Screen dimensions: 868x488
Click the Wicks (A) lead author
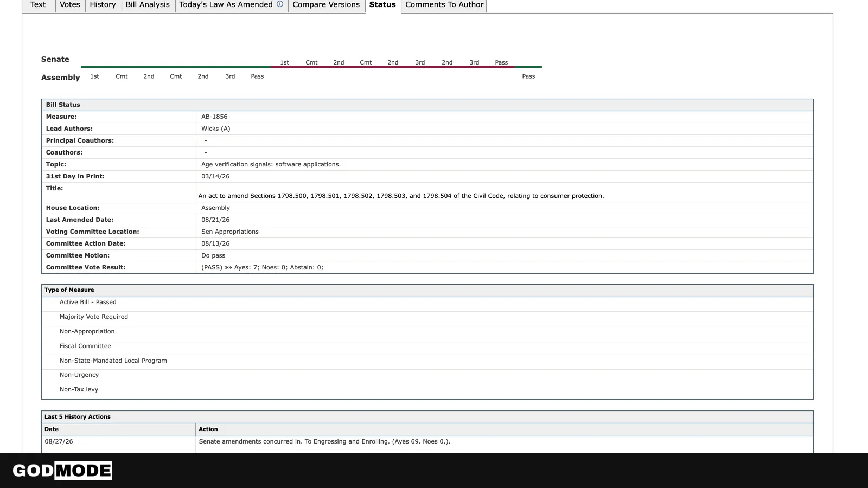coord(215,129)
